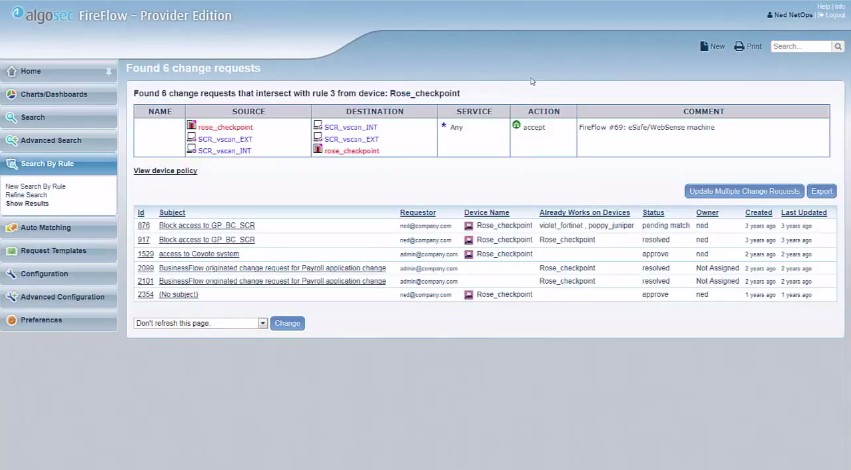Click Update Multiple Change Requests button

pyautogui.click(x=744, y=191)
